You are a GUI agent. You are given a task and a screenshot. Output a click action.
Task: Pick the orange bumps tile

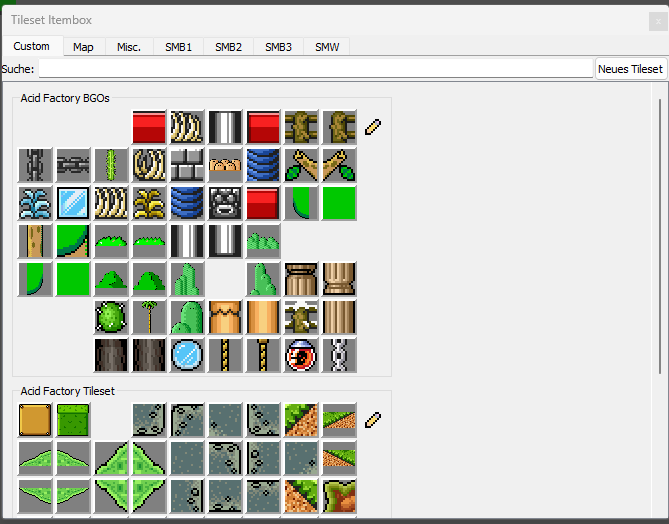pos(225,165)
